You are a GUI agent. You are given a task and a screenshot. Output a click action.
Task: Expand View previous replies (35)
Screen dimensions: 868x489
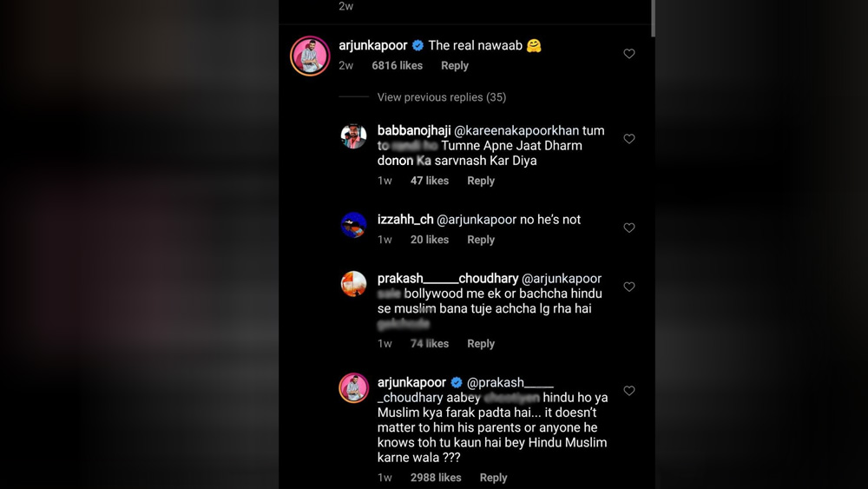click(441, 97)
